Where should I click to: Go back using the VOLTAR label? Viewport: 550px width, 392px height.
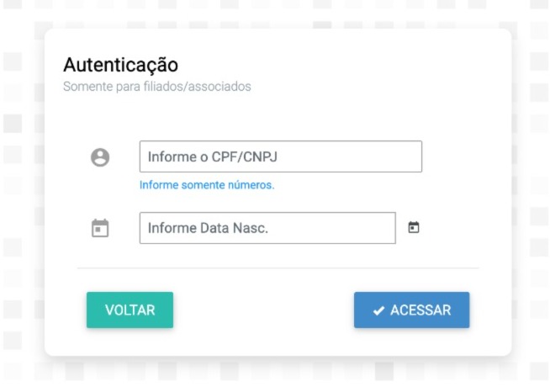(130, 310)
